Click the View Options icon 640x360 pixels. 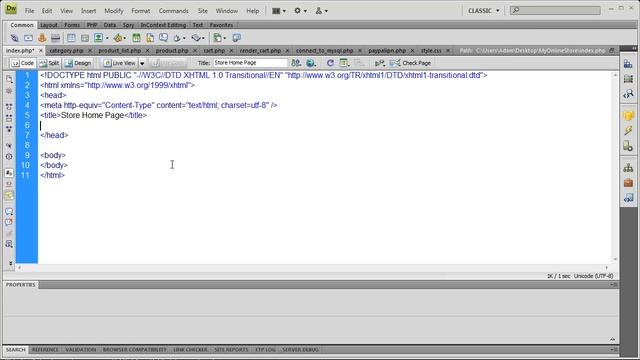pyautogui.click(x=344, y=63)
